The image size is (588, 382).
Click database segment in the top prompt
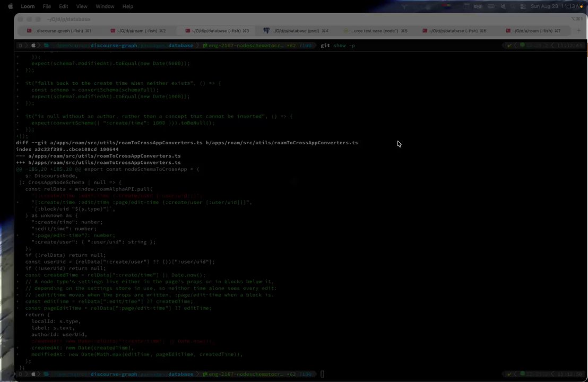[181, 45]
